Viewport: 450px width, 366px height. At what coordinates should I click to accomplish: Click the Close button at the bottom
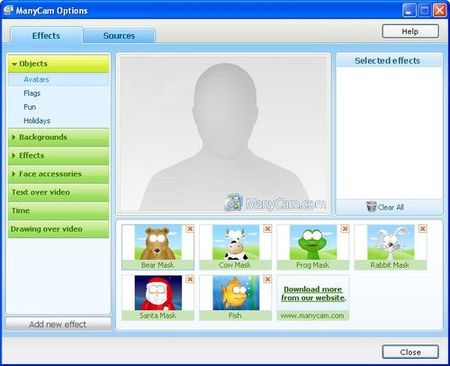410,352
